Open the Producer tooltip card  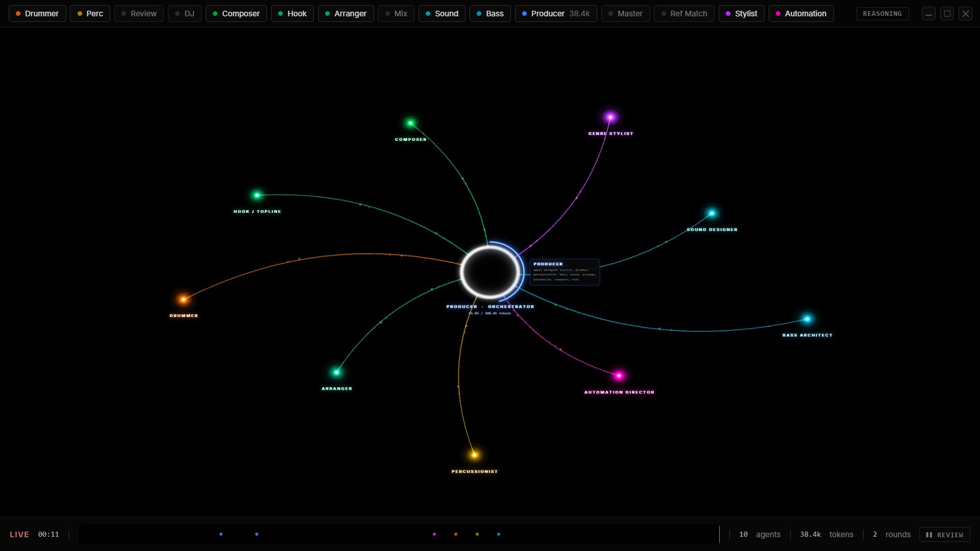[x=565, y=272]
